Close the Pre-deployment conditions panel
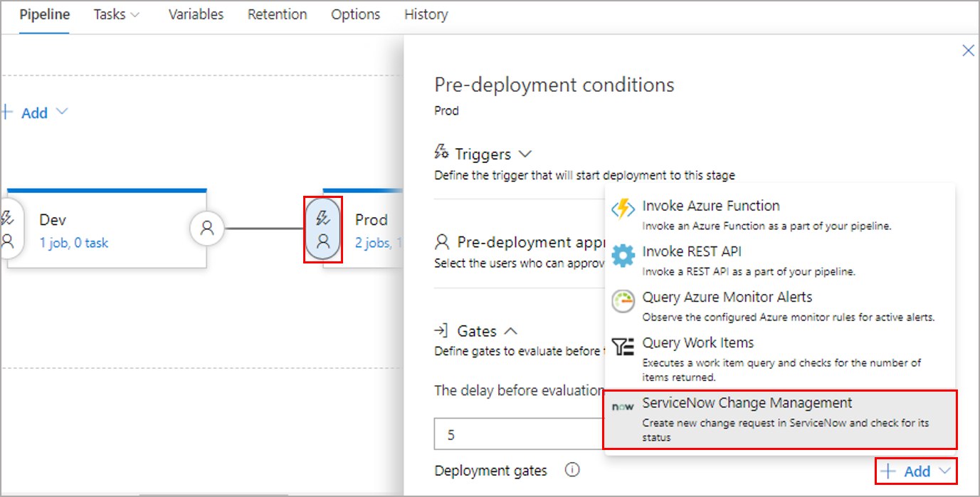 pos(968,50)
